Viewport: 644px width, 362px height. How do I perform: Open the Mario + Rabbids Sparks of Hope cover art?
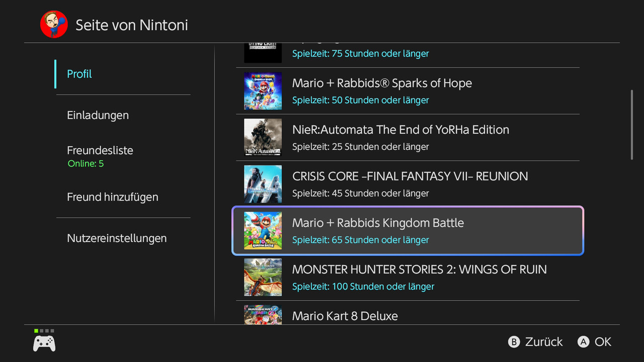tap(263, 91)
